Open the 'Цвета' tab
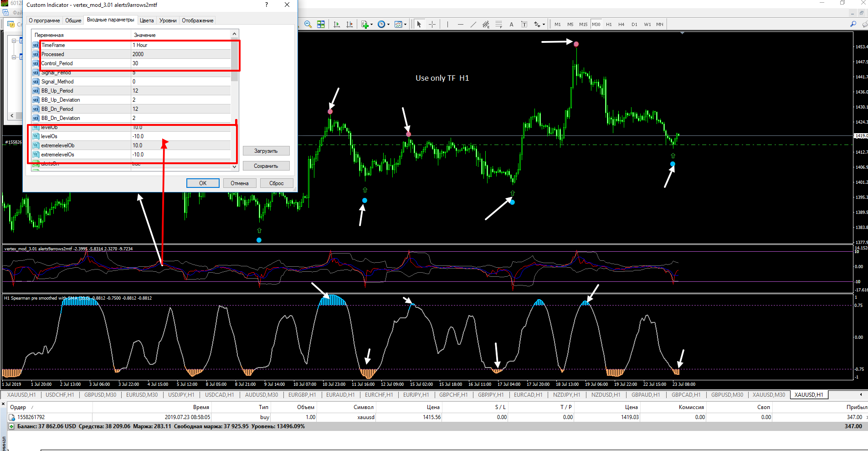 pos(147,21)
